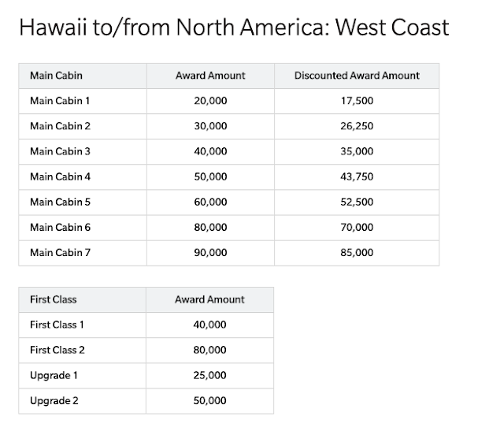Select the Upgrade 1 row label
504x431 pixels.
[x=54, y=375]
